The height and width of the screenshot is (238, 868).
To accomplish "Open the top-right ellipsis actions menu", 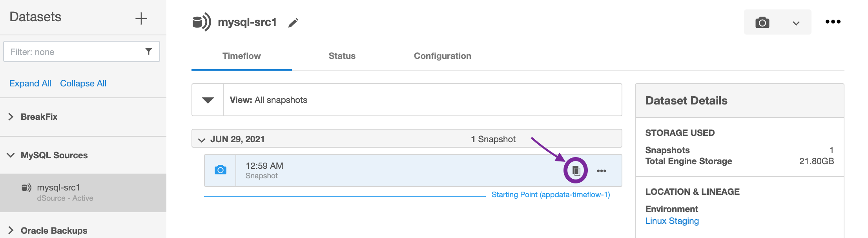I will (x=833, y=22).
